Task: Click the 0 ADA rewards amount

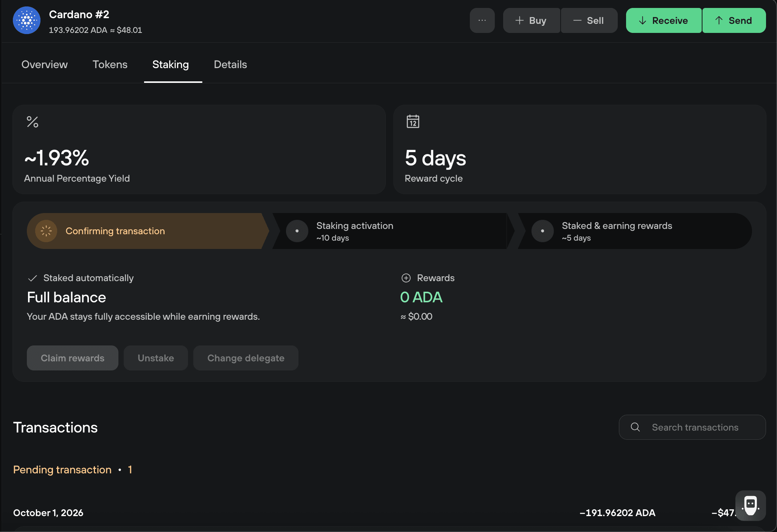Action: (x=421, y=297)
